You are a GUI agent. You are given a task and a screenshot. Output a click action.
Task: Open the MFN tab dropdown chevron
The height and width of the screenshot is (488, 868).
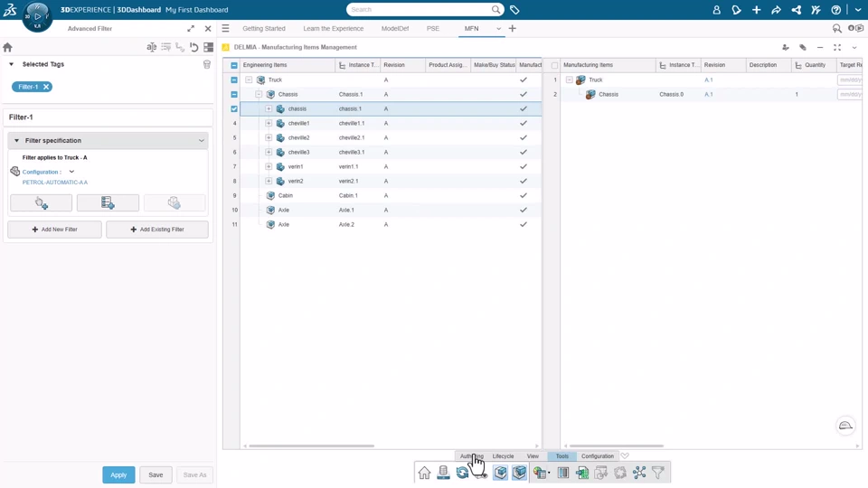tap(498, 29)
